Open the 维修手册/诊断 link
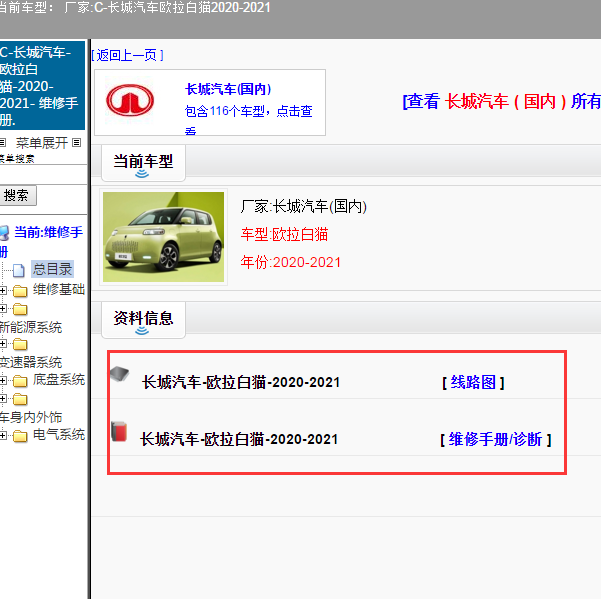601x599 pixels. coord(496,439)
